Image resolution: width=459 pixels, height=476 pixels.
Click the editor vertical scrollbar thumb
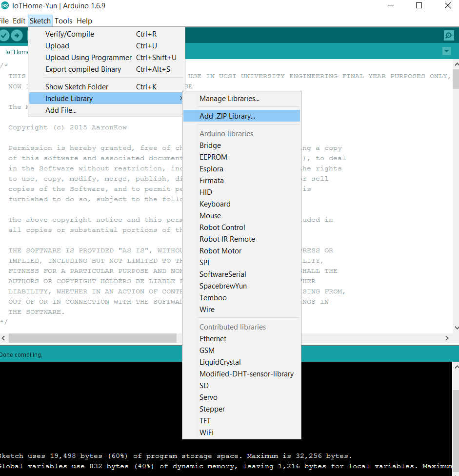(456, 79)
